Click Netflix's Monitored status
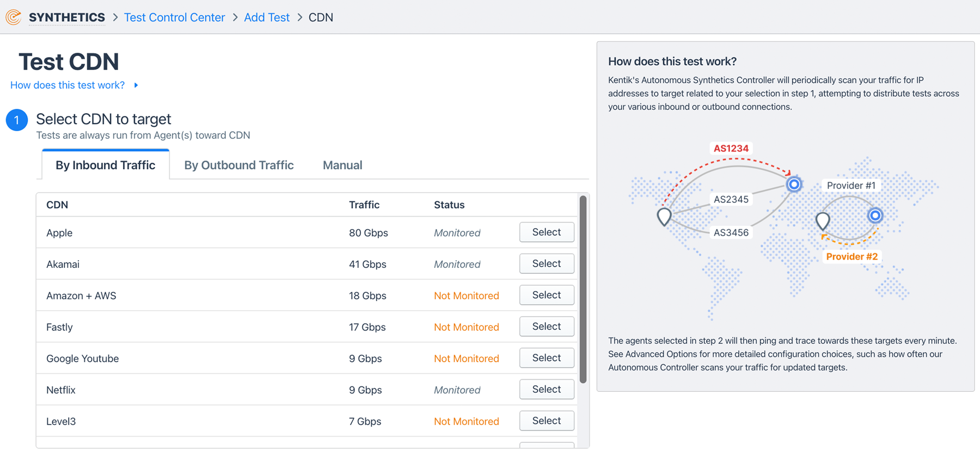The image size is (980, 456). [x=457, y=390]
